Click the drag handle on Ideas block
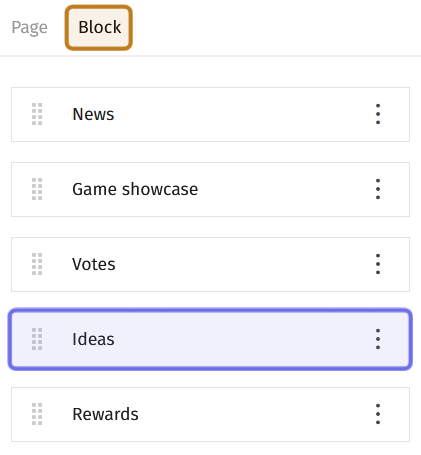Screen dimensions: 421x455 coord(37,339)
